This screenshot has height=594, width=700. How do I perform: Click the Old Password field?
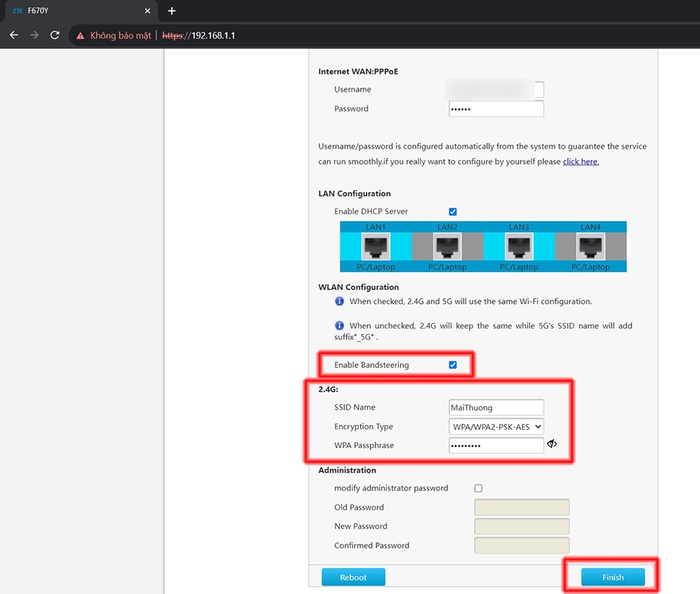click(521, 507)
